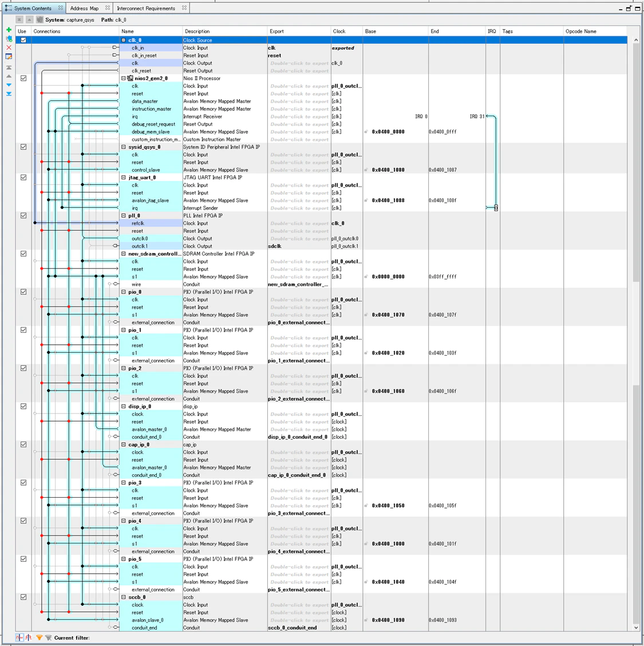Click the panel maximize icon at top right

637,8
